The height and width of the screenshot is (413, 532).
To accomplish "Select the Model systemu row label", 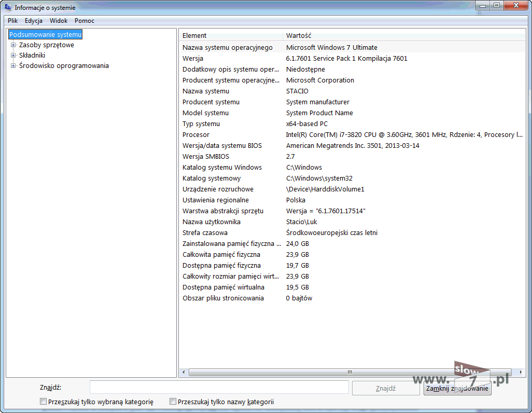I will [205, 113].
